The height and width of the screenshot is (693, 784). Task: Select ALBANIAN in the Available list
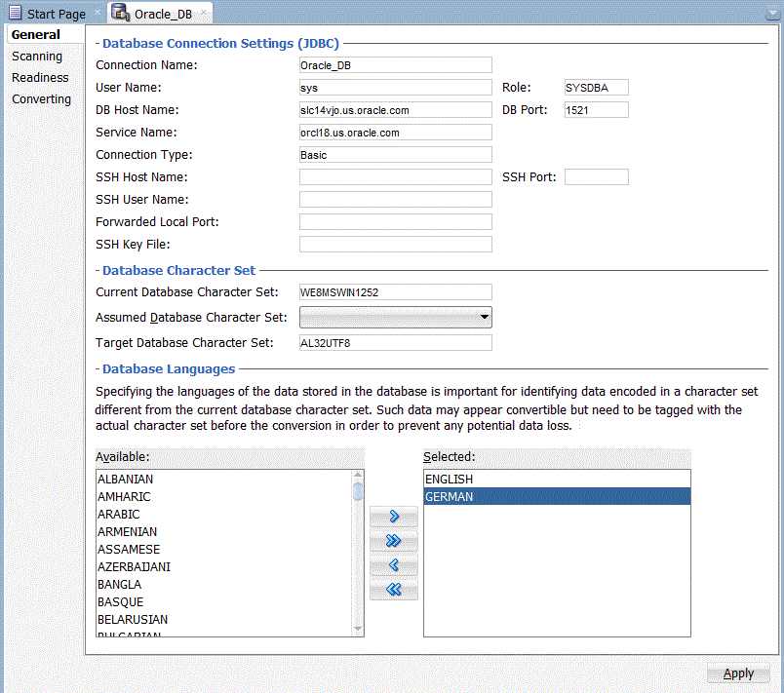pos(224,480)
